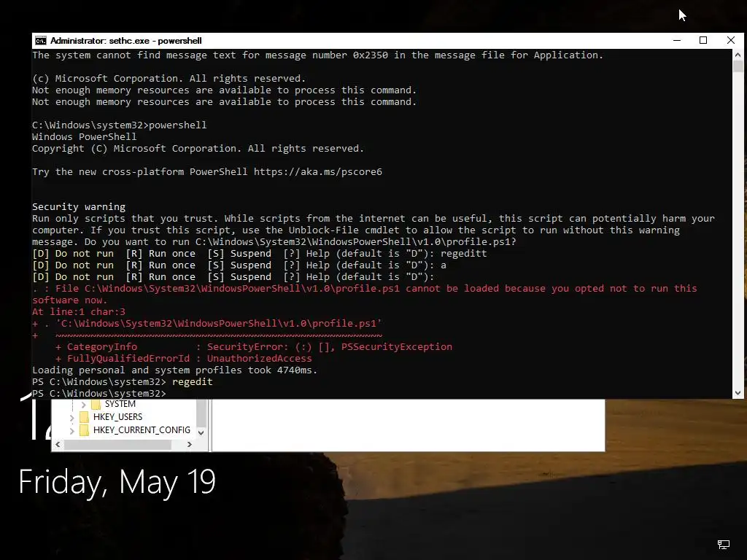Expand the SYSTEM registry key
This screenshot has width=747, height=560.
point(83,404)
